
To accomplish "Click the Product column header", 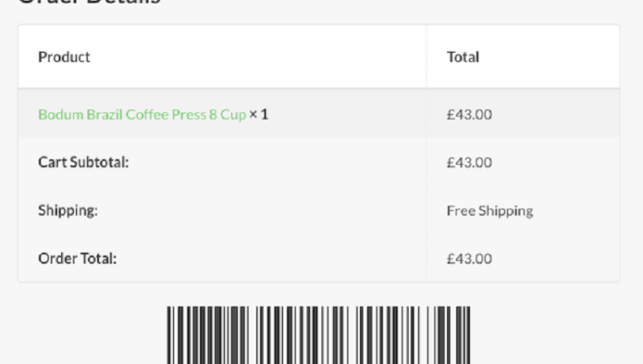I will click(64, 57).
